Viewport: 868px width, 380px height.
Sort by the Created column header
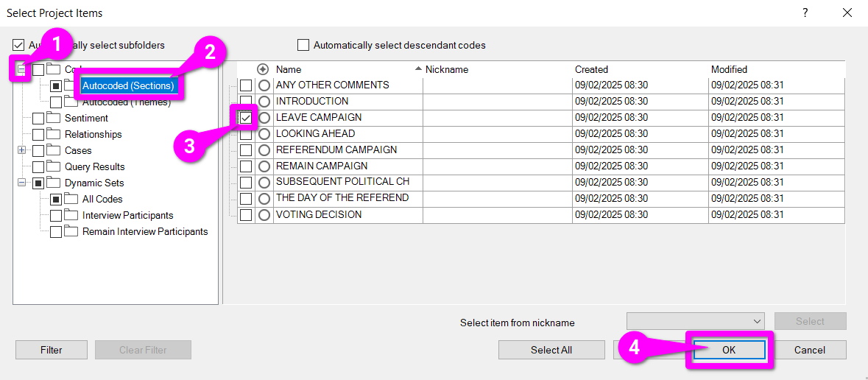coord(591,69)
